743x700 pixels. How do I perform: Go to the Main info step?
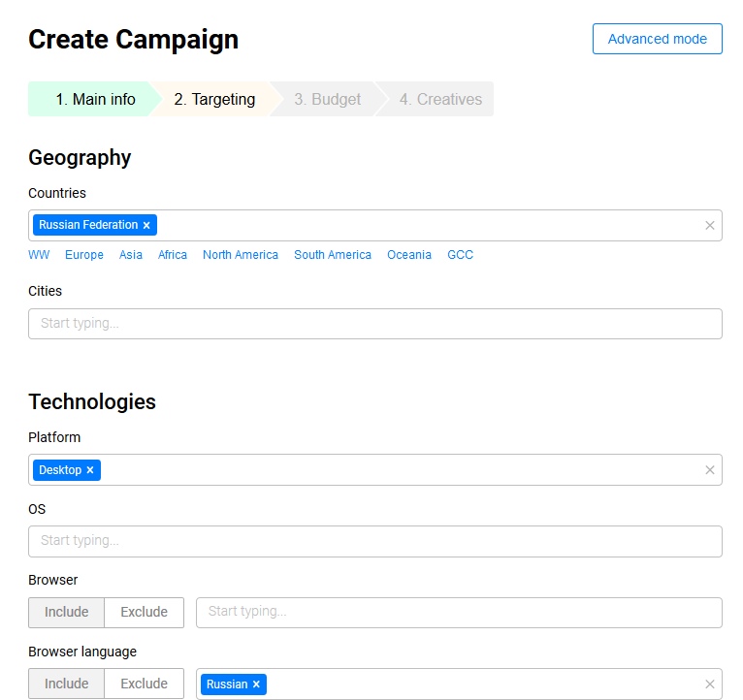pyautogui.click(x=94, y=99)
